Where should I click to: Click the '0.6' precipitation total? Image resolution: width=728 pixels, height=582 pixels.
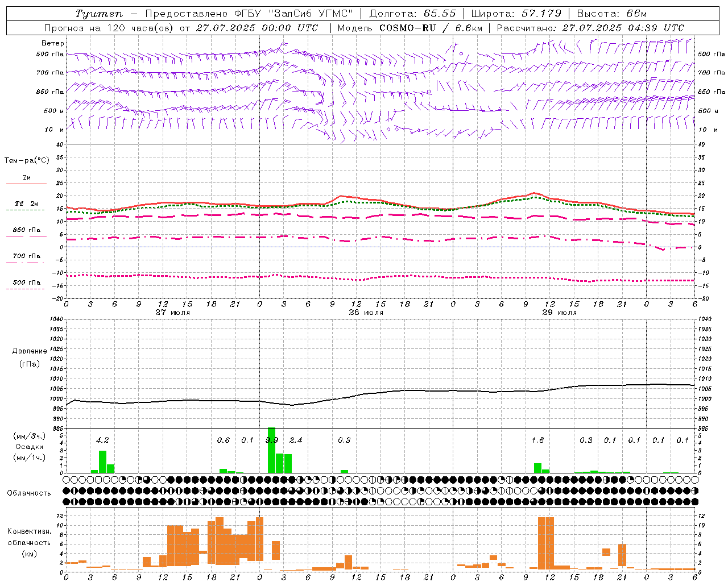(224, 440)
